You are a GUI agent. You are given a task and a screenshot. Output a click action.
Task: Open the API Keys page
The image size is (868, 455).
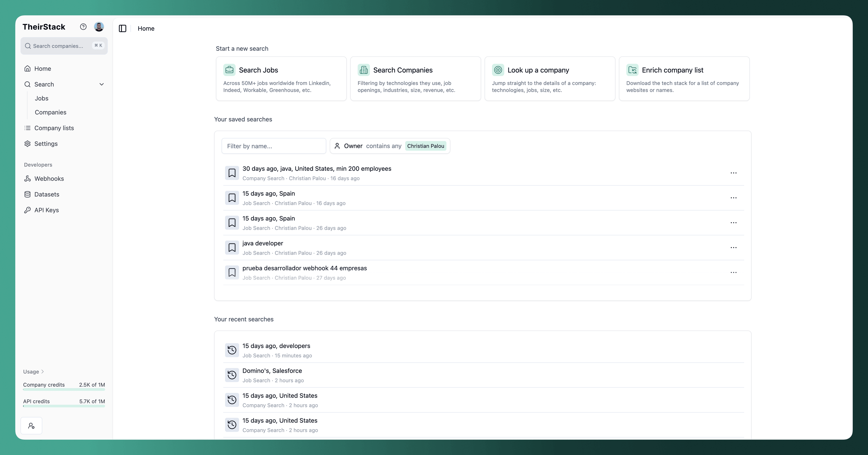(46, 210)
